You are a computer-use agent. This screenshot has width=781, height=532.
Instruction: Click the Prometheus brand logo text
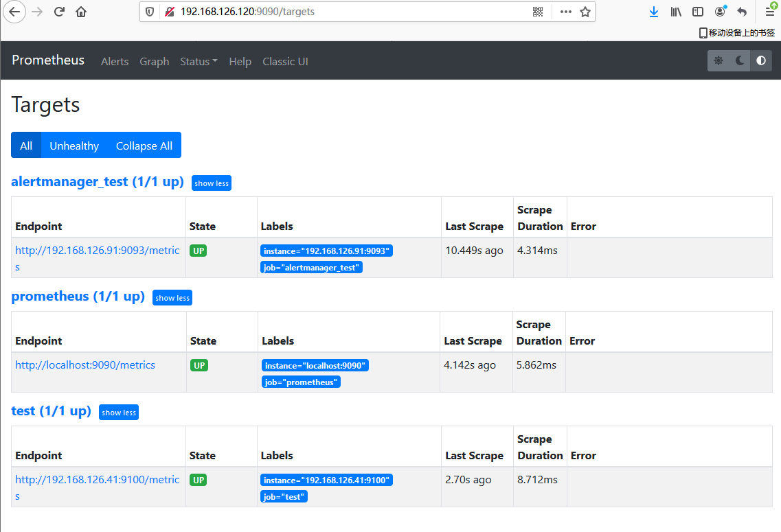tap(48, 60)
